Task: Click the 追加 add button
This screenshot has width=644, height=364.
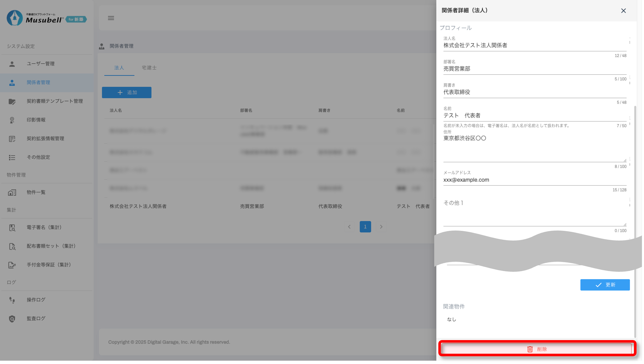Action: tap(127, 93)
